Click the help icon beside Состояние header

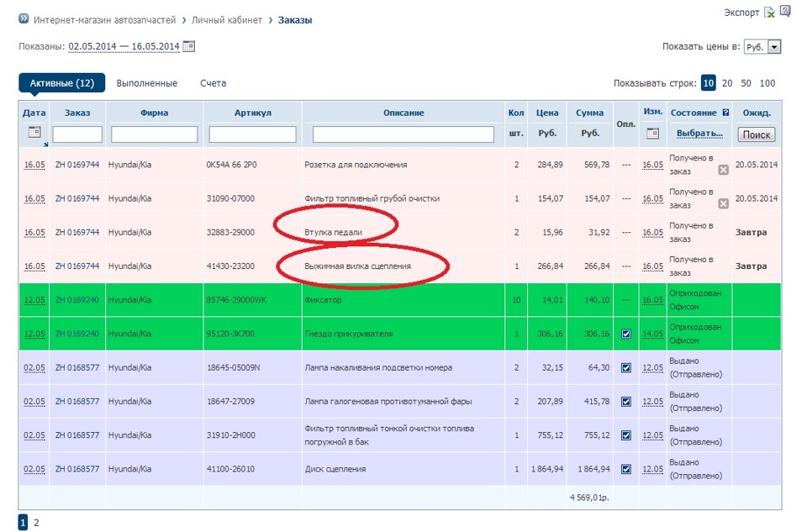tap(725, 113)
